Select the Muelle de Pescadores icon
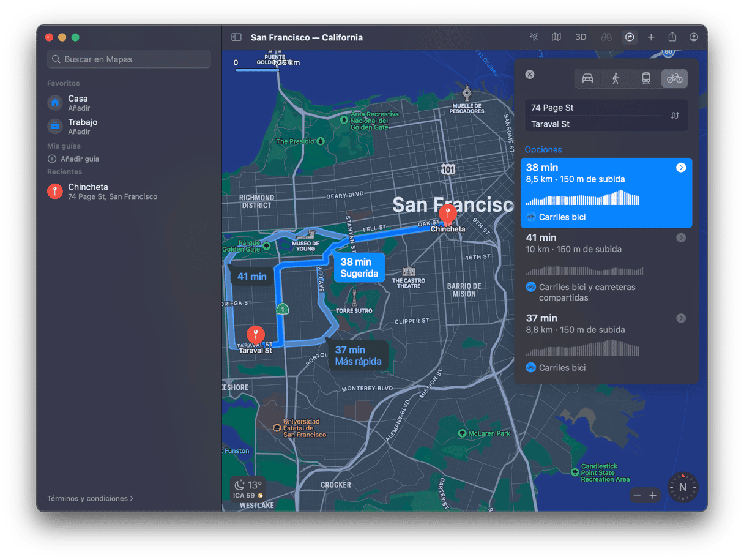Image resolution: width=744 pixels, height=560 pixels. 467,93
